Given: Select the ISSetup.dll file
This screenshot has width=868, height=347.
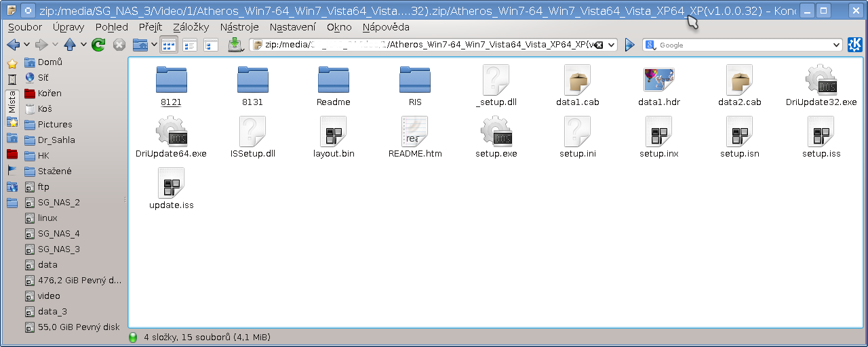Looking at the screenshot, I should (252, 138).
